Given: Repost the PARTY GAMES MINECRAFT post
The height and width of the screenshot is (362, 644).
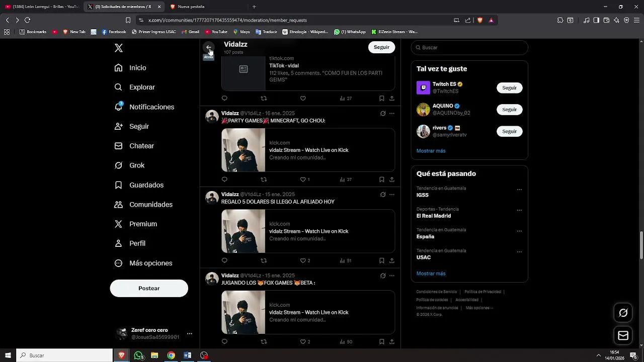Looking at the screenshot, I should click(x=264, y=179).
